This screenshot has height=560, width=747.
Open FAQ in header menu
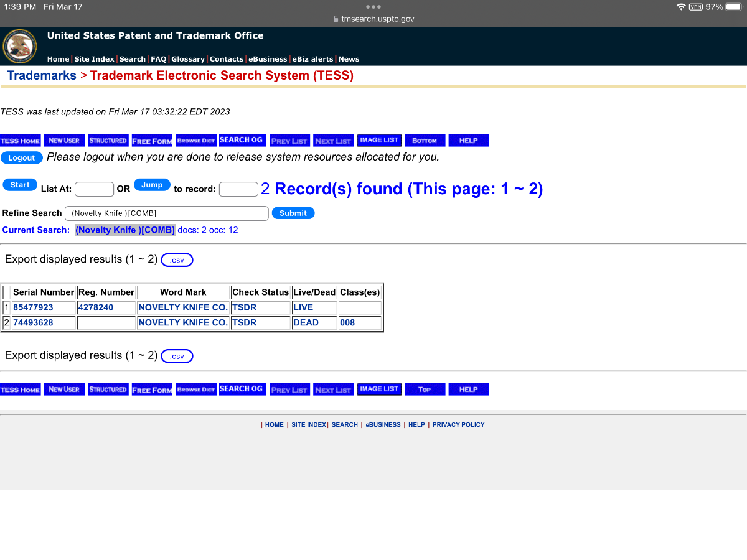(x=158, y=59)
